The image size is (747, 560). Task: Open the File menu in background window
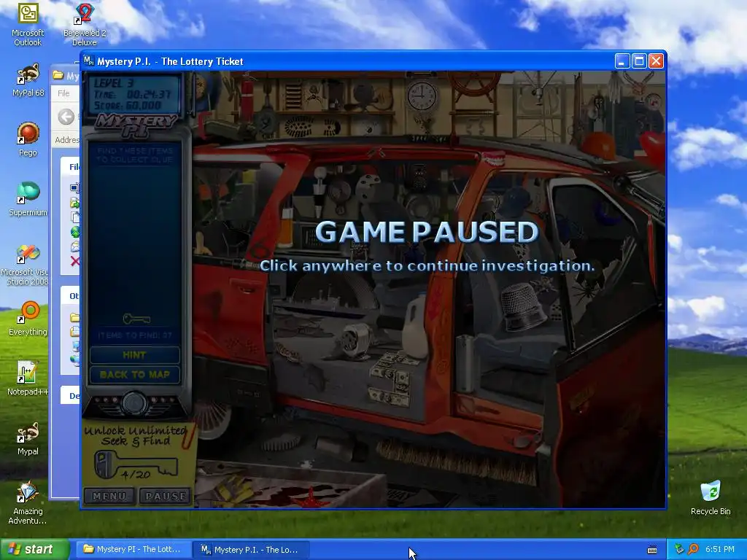(64, 93)
